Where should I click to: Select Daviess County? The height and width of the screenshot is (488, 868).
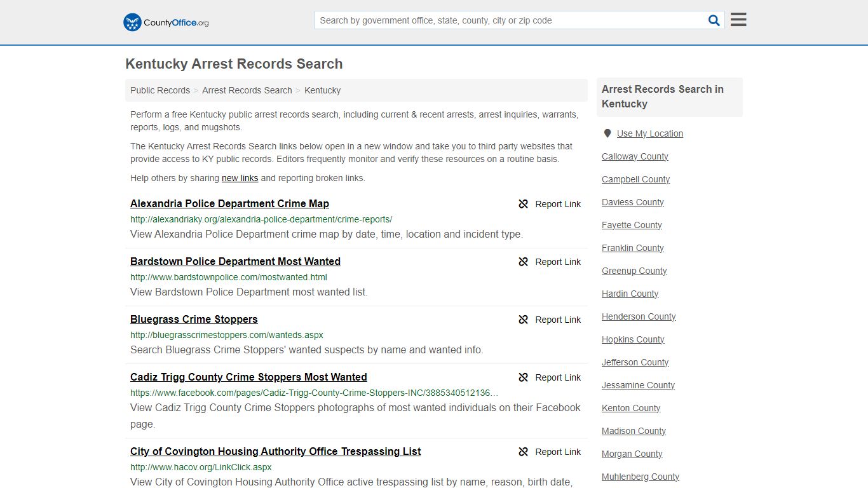[633, 202]
